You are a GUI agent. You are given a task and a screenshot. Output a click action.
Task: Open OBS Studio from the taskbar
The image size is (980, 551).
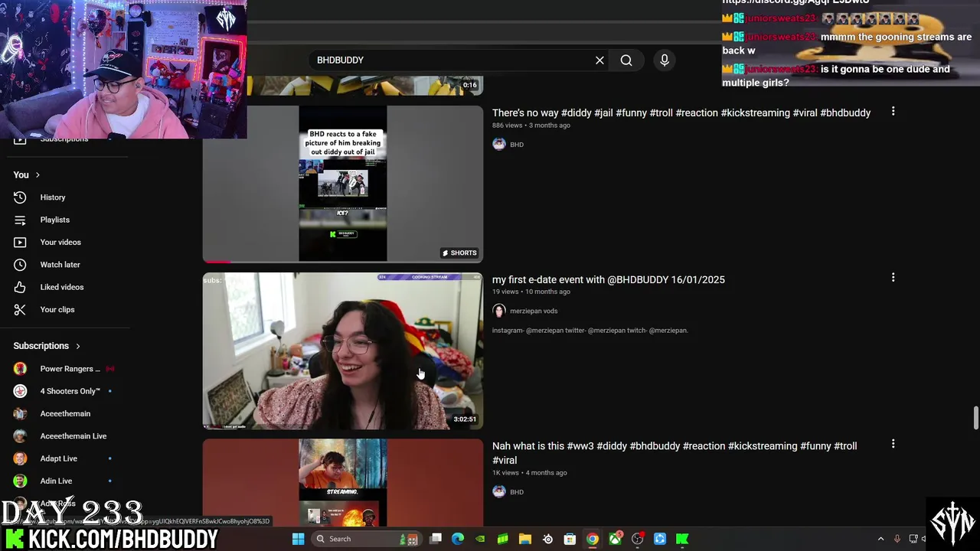point(637,539)
